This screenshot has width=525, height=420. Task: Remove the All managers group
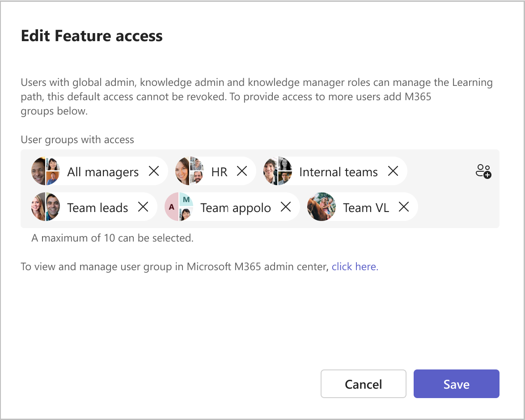pos(154,171)
